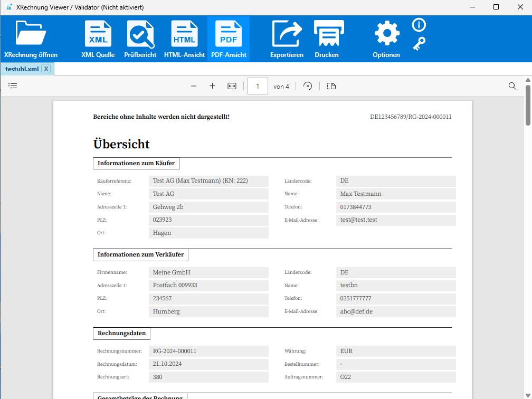
Task: Click the page number input field
Action: pos(258,86)
